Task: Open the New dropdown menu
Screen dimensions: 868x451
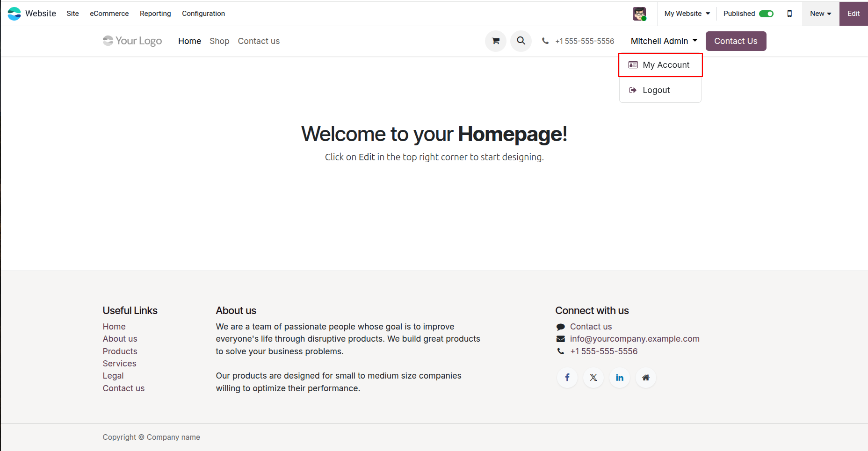Action: click(821, 14)
